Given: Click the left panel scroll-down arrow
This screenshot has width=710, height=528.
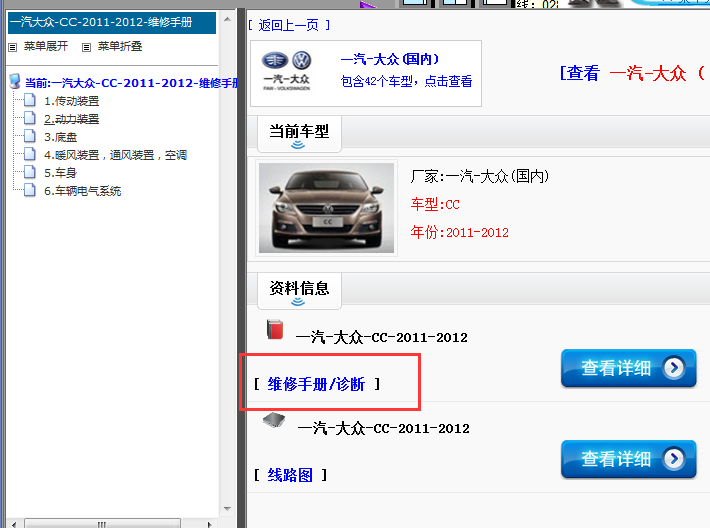Looking at the screenshot, I should [227, 509].
